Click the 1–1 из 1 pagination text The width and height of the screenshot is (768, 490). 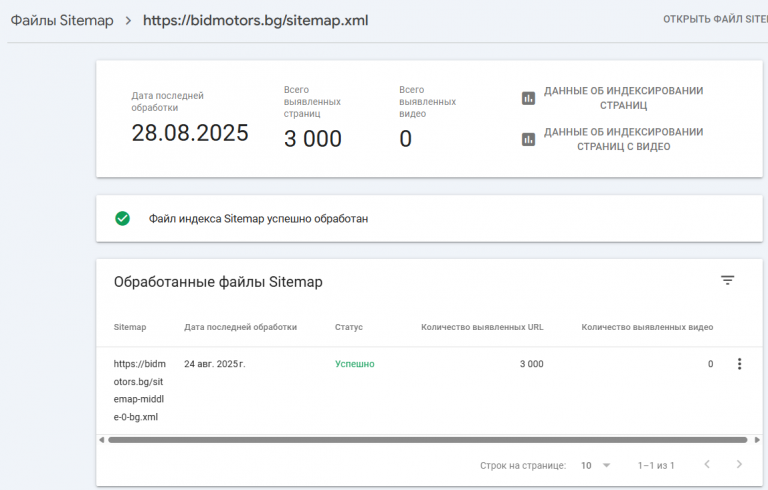click(x=656, y=466)
